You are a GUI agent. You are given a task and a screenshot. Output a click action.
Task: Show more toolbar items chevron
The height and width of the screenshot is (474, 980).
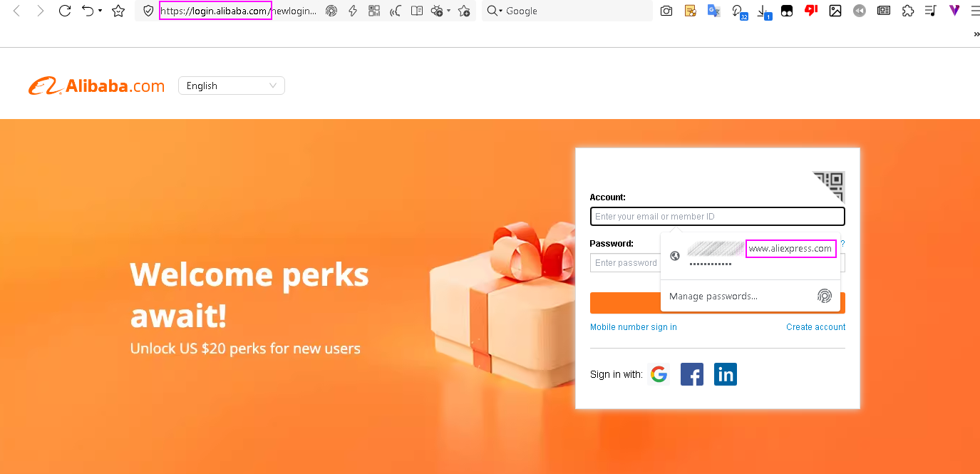tap(976, 34)
